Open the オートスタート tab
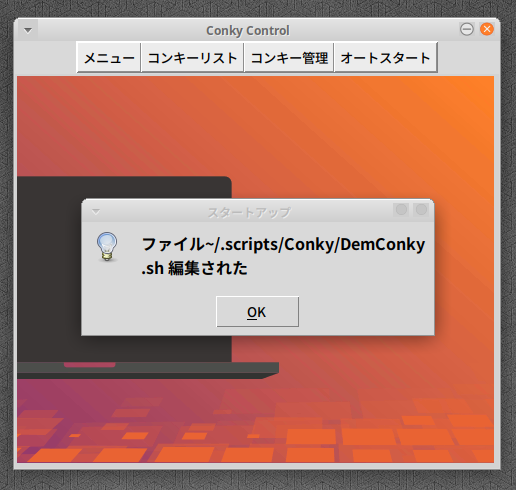Image resolution: width=516 pixels, height=490 pixels. click(x=386, y=57)
